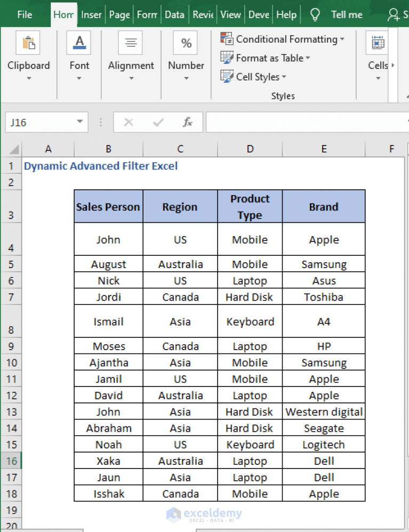Click the Tell me search field
Image resolution: width=409 pixels, height=532 pixels.
coord(347,14)
